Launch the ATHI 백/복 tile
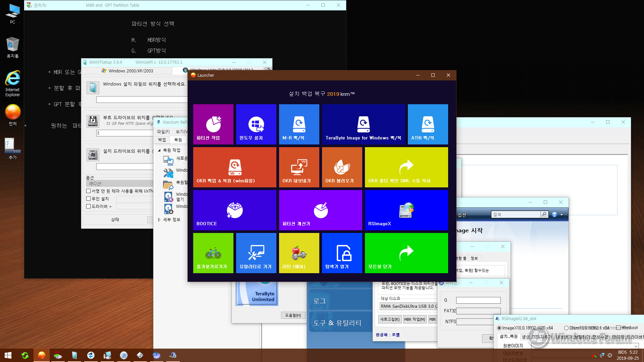 click(x=428, y=124)
